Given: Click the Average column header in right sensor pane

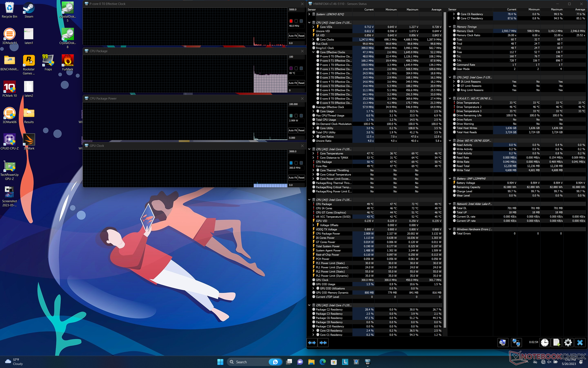Looking at the screenshot, I should (580, 10).
